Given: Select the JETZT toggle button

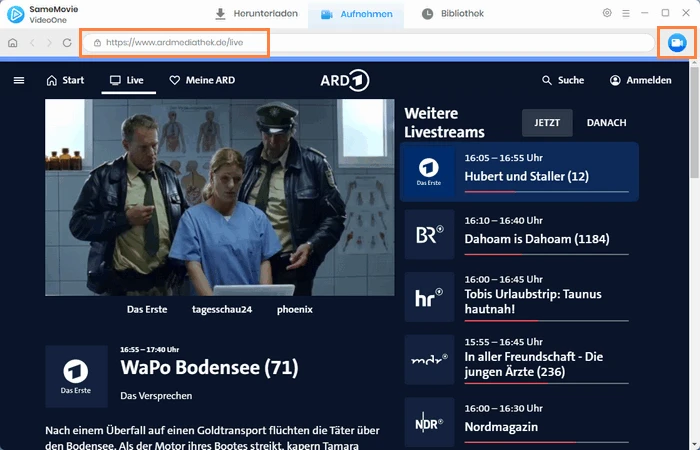Looking at the screenshot, I should click(x=547, y=123).
